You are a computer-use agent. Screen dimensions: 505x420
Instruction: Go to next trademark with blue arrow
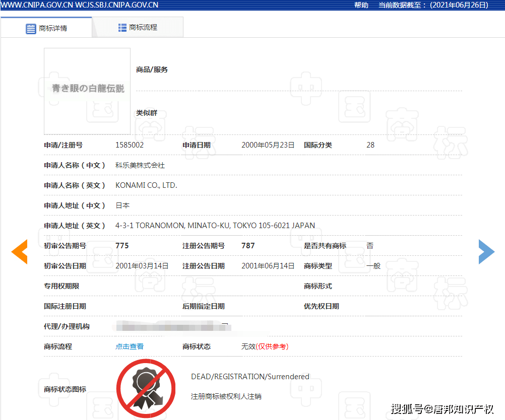click(x=486, y=252)
